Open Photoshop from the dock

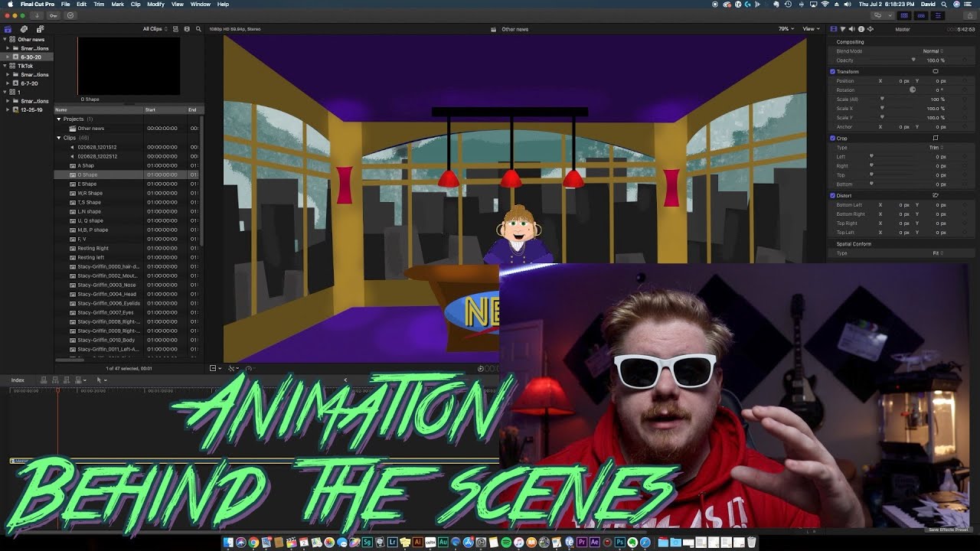(620, 543)
